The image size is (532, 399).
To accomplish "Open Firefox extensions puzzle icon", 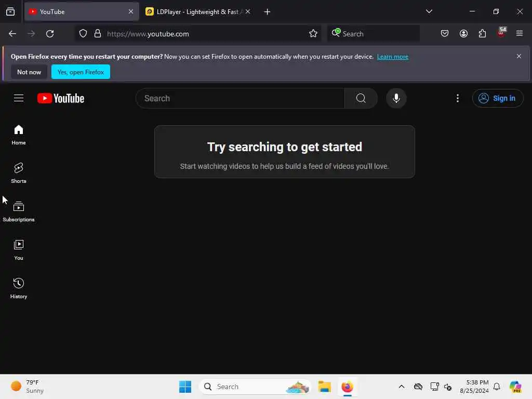I will pyautogui.click(x=482, y=34).
